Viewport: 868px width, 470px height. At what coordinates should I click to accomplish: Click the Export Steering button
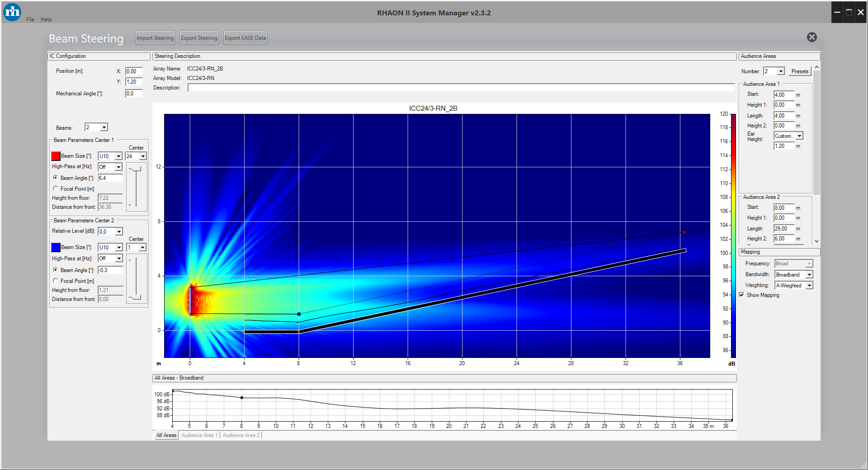click(199, 38)
